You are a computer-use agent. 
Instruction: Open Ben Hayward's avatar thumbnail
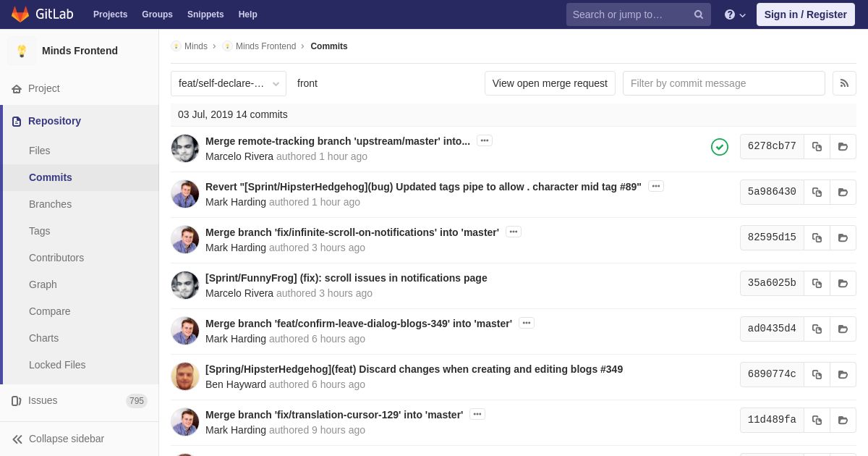185,376
